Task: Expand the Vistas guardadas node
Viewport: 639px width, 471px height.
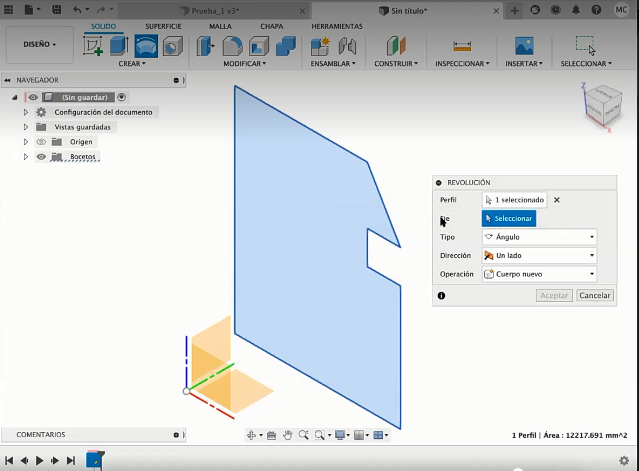Action: coord(26,127)
